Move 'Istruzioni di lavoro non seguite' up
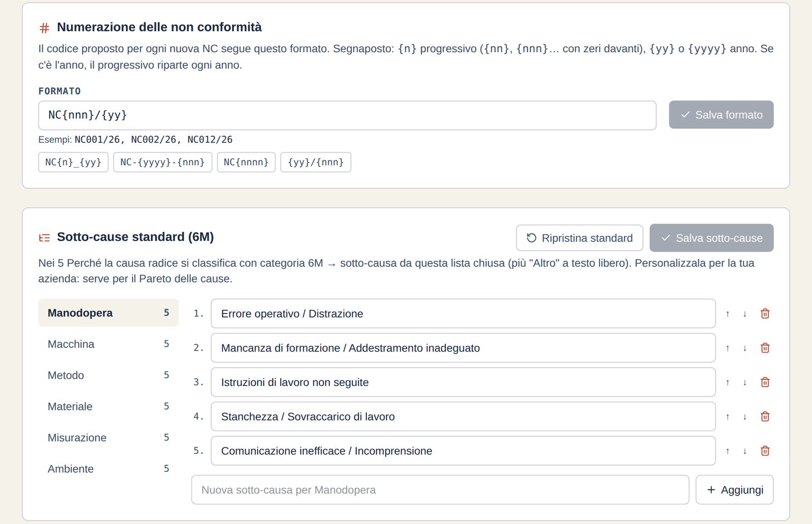 point(728,382)
